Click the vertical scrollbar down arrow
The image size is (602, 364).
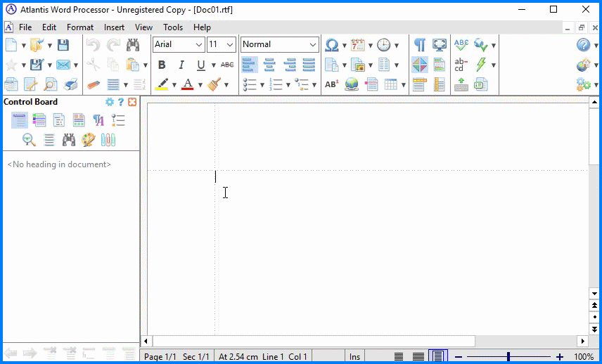(594, 294)
